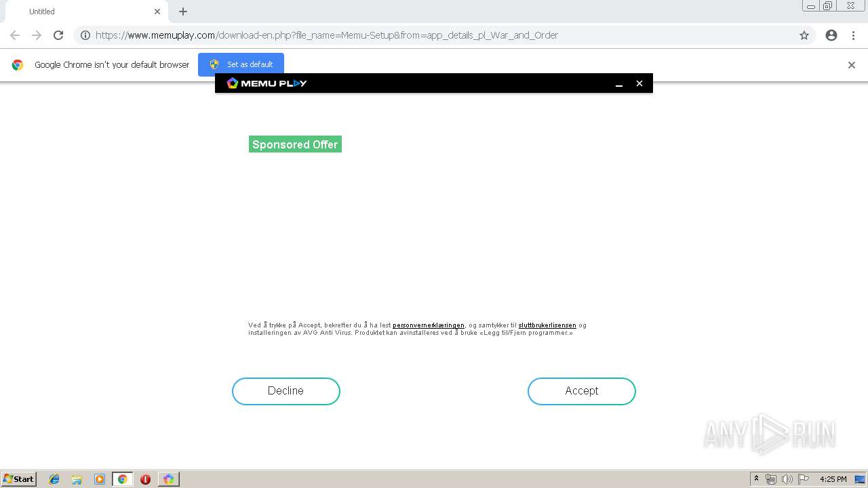Close the MEmu Play installer window
Image resolution: width=868 pixels, height=488 pixels.
tap(639, 83)
